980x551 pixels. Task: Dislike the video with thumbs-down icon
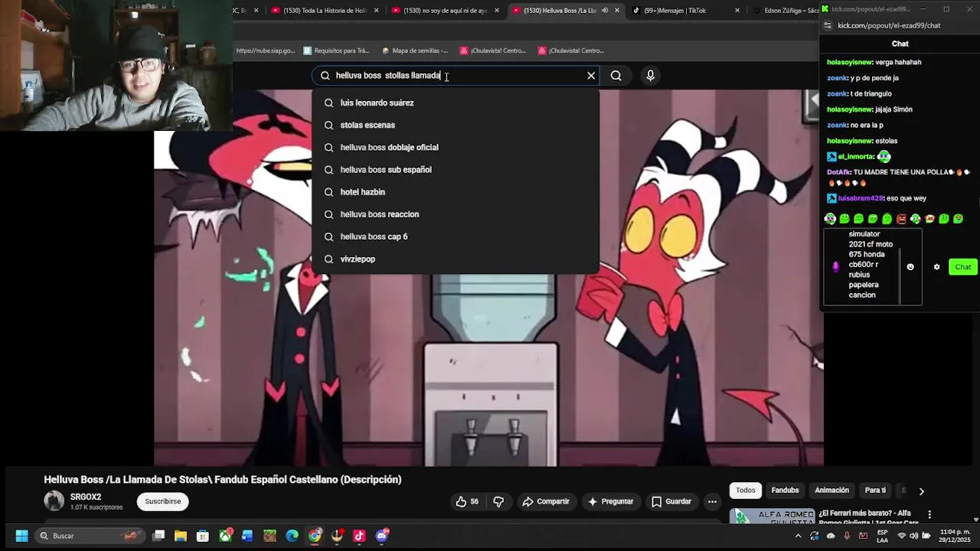click(x=498, y=501)
